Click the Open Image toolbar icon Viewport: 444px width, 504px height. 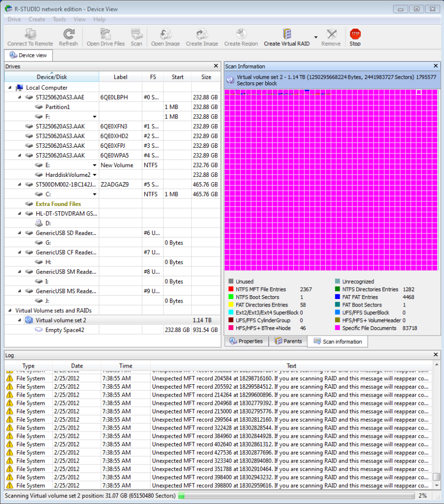165,34
